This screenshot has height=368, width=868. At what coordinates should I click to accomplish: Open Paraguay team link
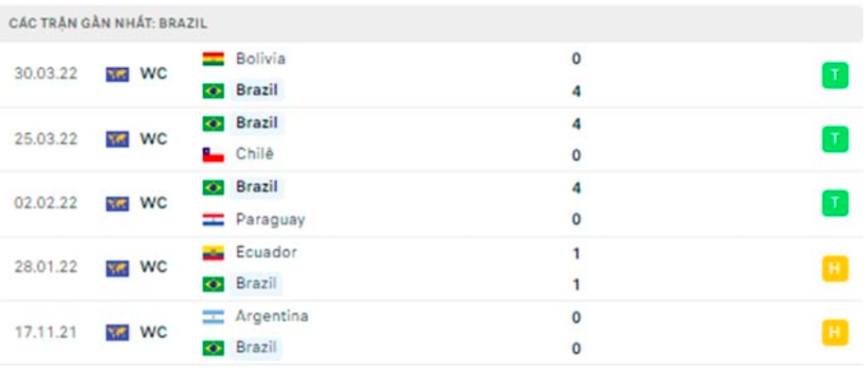click(x=270, y=220)
